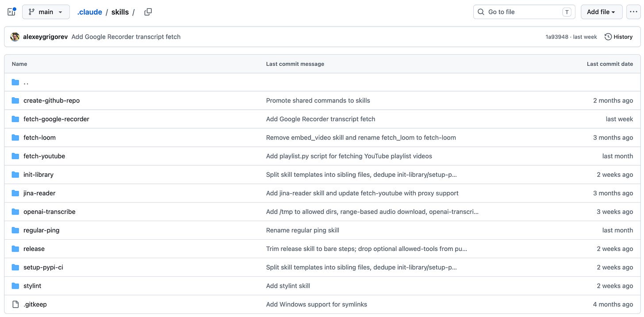Viewport: 644px width, 317px height.
Task: Click the folder icon beside openai-transcribe
Action: click(x=15, y=212)
